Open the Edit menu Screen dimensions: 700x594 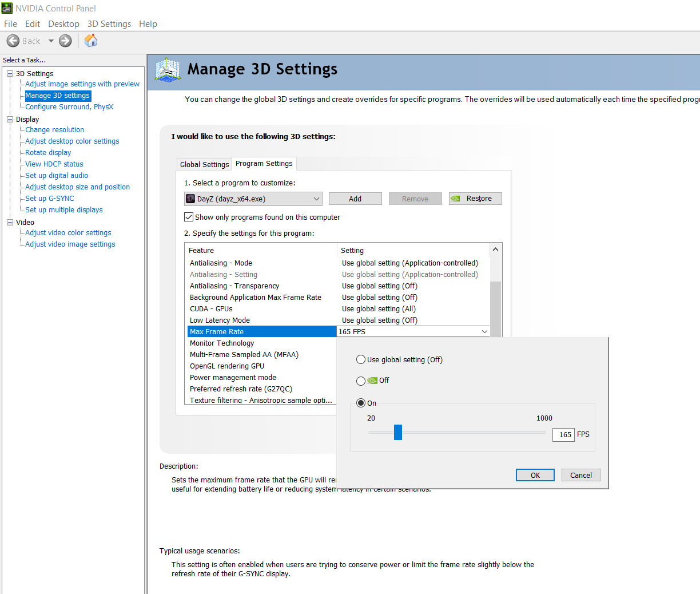[33, 23]
